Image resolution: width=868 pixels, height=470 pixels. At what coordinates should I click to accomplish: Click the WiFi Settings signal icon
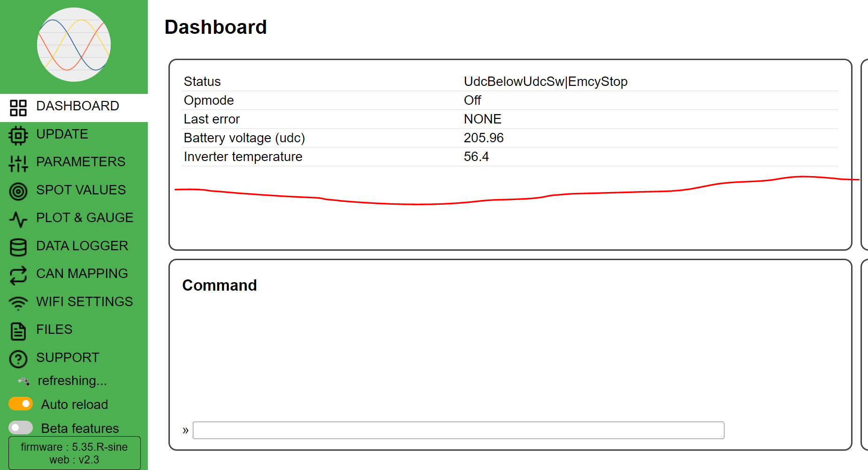[x=18, y=303]
